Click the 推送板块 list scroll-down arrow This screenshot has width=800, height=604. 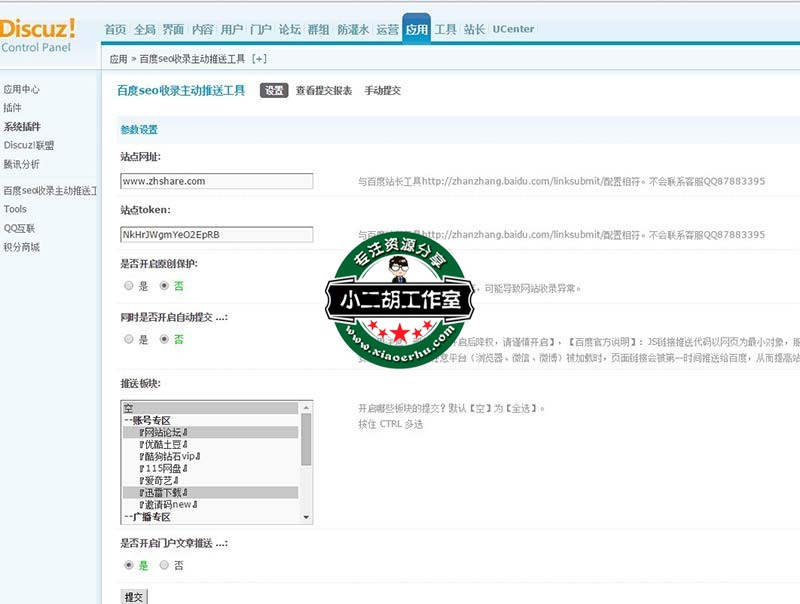pos(306,517)
